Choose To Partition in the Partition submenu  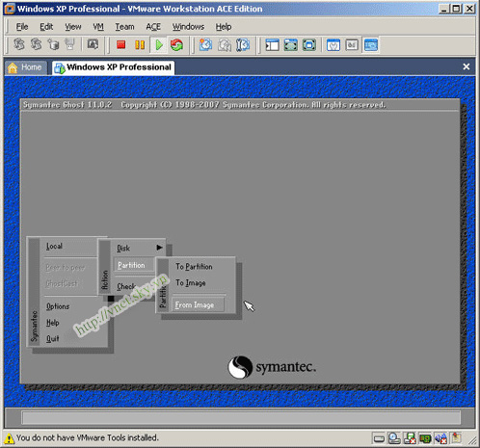[194, 267]
